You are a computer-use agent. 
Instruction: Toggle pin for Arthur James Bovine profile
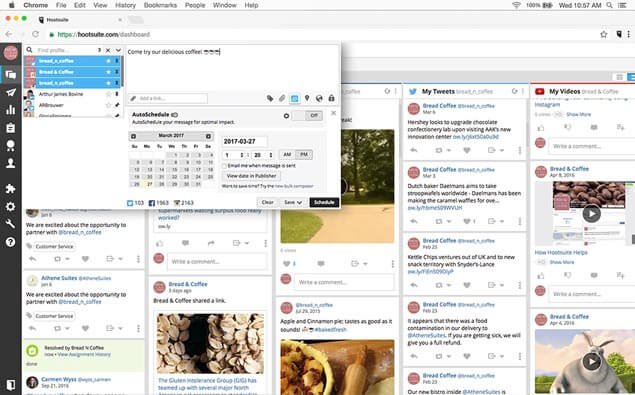pyautogui.click(x=117, y=94)
